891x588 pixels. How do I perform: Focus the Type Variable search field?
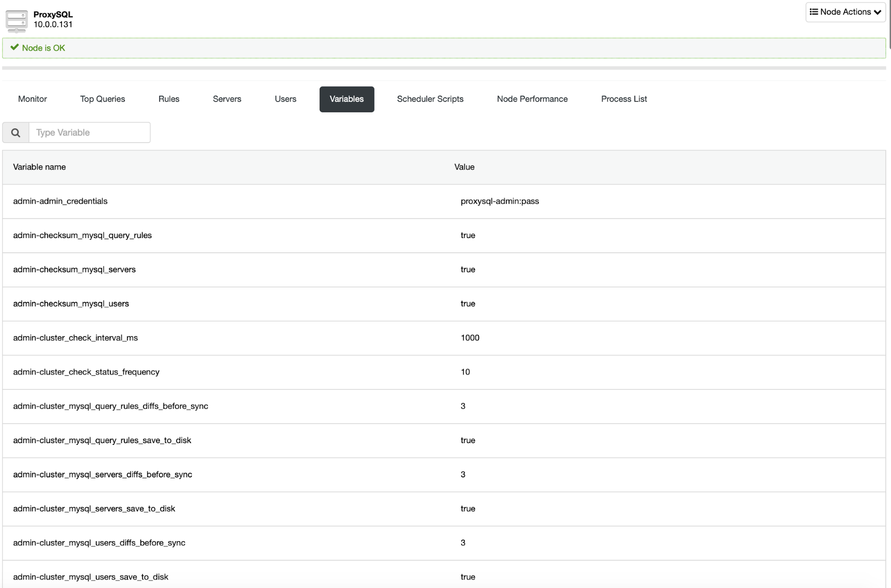coord(90,132)
